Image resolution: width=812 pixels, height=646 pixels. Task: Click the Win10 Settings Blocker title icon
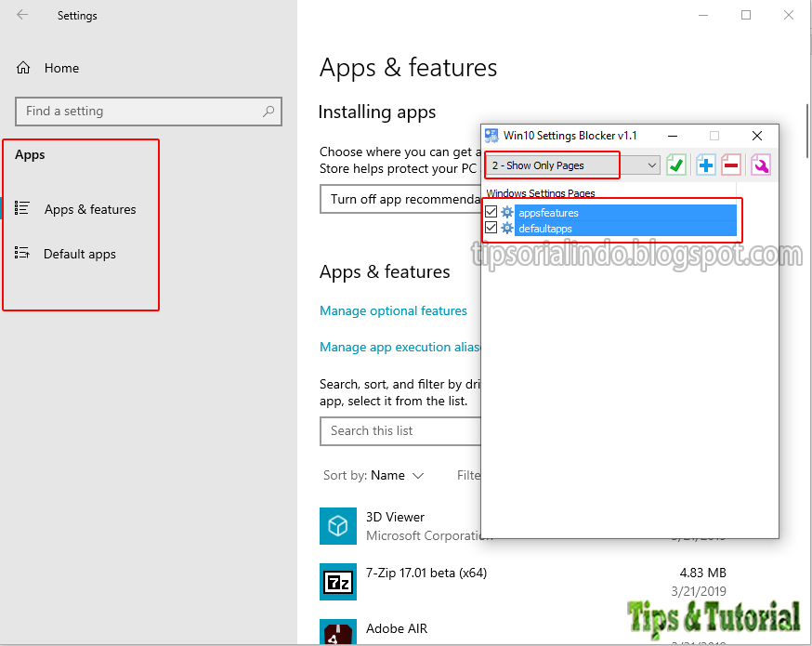click(x=491, y=136)
